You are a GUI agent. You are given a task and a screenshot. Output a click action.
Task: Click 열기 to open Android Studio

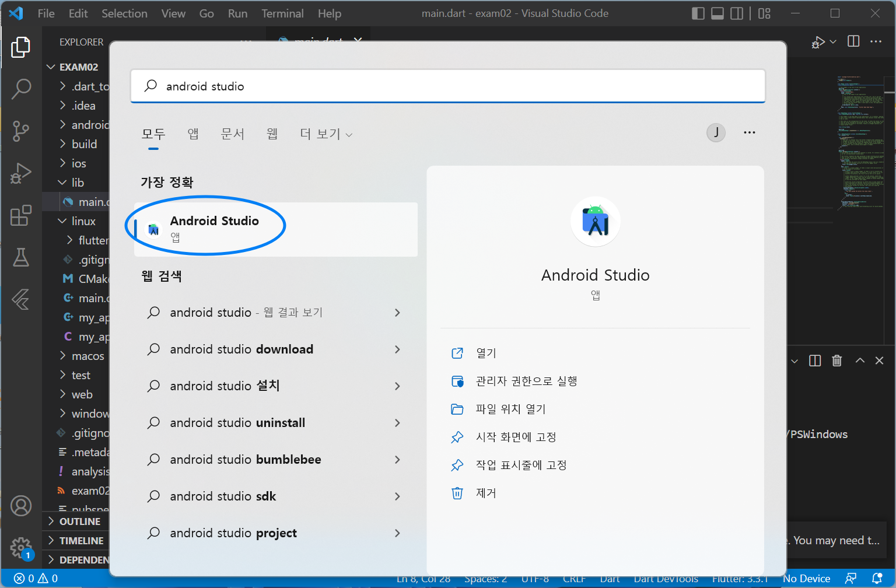486,353
